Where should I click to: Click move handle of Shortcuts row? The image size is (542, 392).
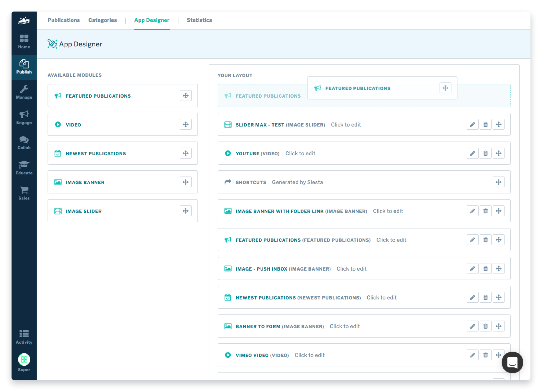click(x=498, y=182)
